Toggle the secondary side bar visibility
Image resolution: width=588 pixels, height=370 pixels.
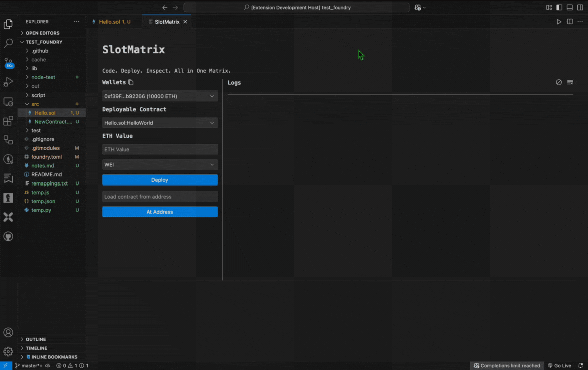tap(580, 7)
